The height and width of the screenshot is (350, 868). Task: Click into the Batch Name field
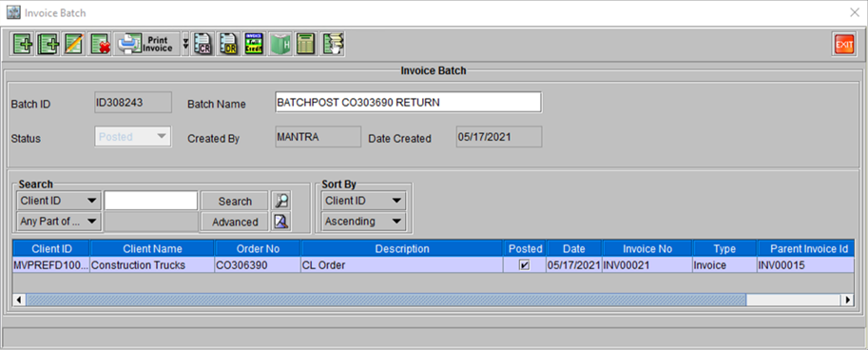[x=408, y=103]
